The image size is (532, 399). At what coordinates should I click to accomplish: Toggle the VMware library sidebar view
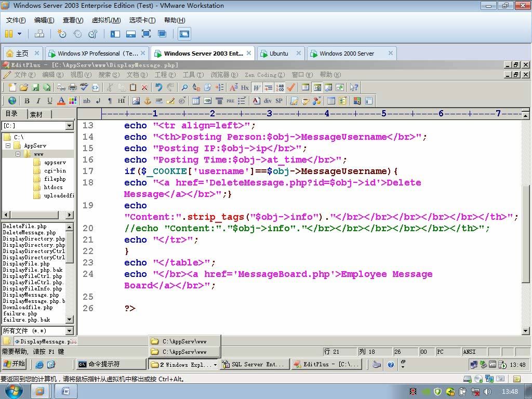point(115,34)
